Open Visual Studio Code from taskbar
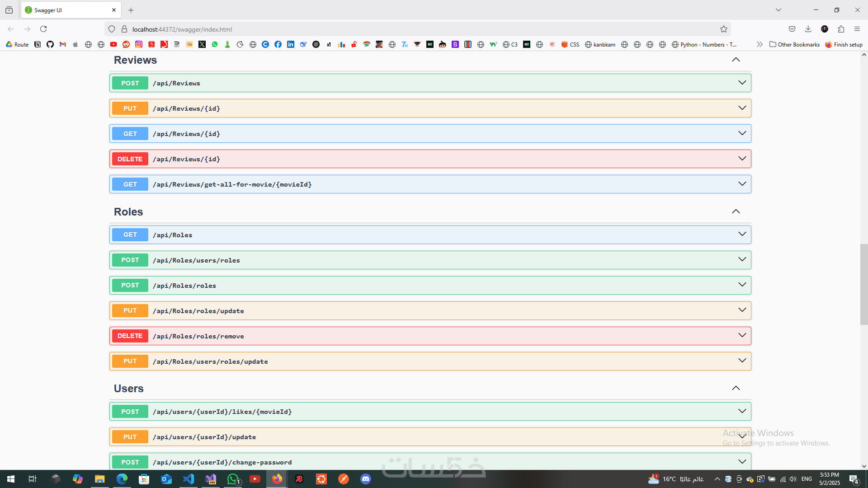This screenshot has height=488, width=868. [189, 479]
